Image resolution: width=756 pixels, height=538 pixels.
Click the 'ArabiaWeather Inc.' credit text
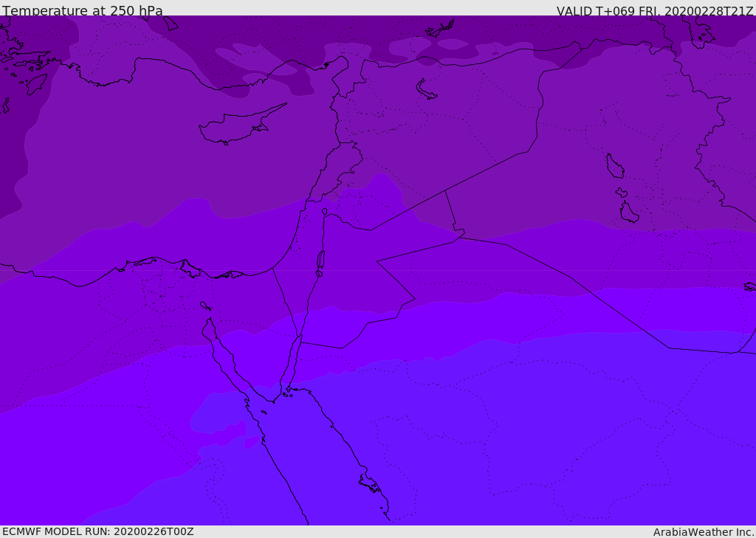click(704, 532)
